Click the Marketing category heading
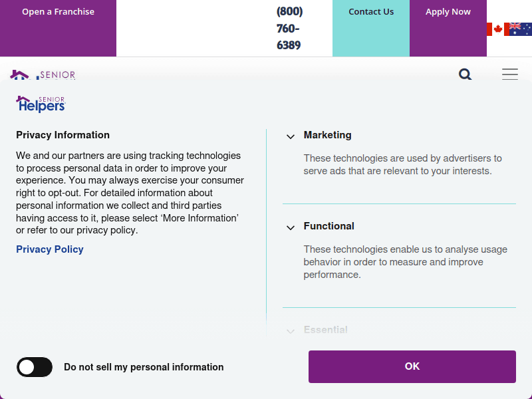 [x=328, y=135]
